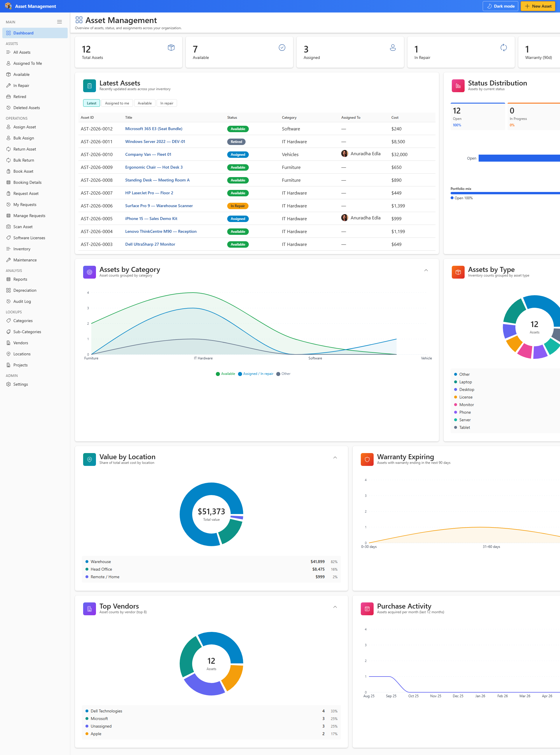Click the Retired status badge
Image resolution: width=560 pixels, height=755 pixels.
point(236,142)
